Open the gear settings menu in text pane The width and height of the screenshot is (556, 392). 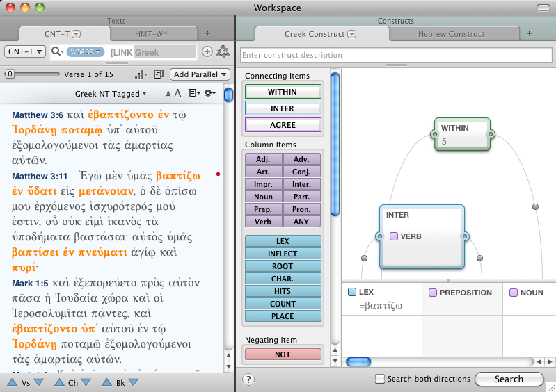(x=209, y=93)
